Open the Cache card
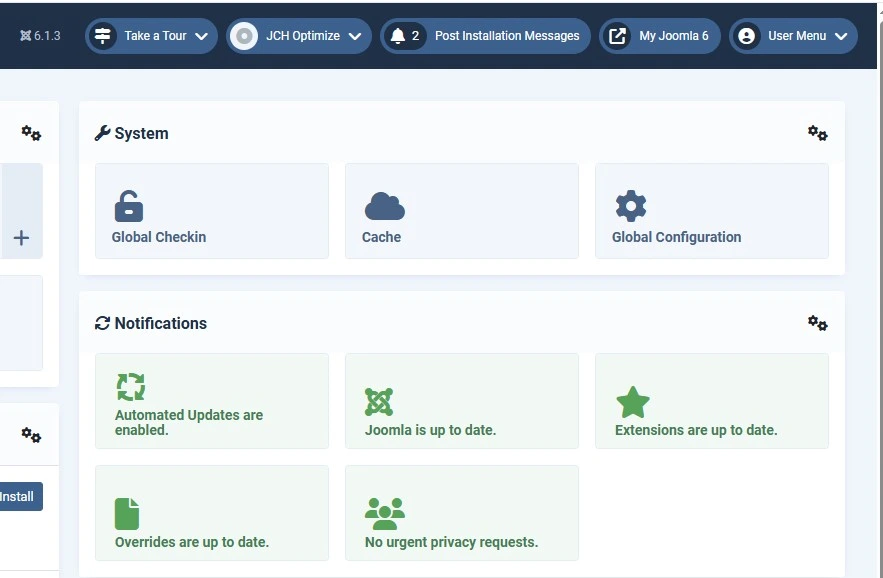 click(462, 211)
